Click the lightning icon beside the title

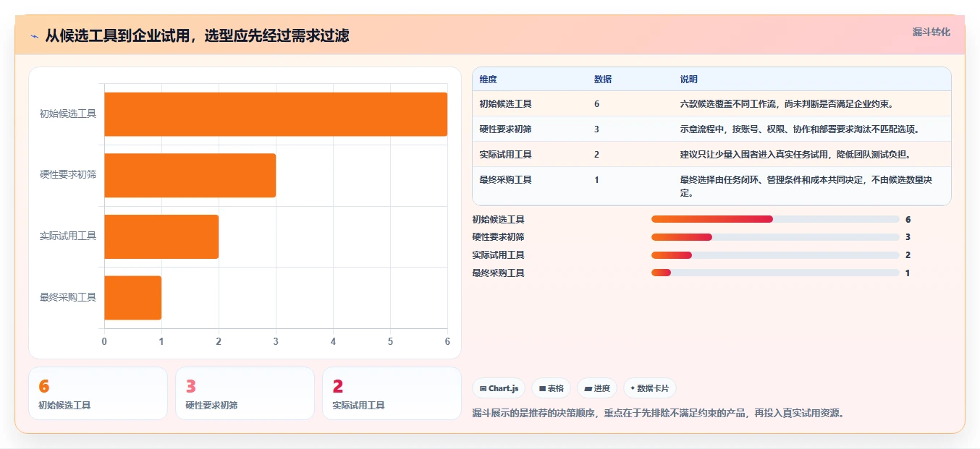pos(34,36)
